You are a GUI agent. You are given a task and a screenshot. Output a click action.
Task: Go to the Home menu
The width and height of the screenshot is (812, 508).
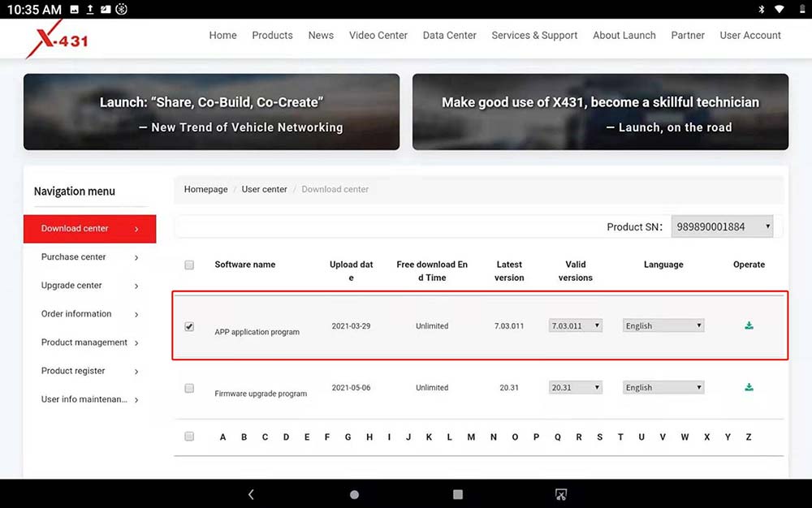222,35
